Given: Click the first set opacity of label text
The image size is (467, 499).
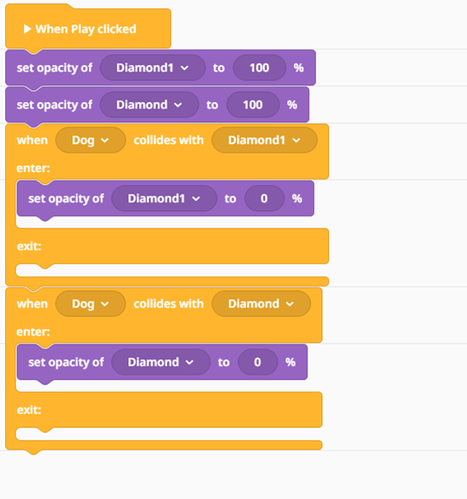Looking at the screenshot, I should point(54,68).
